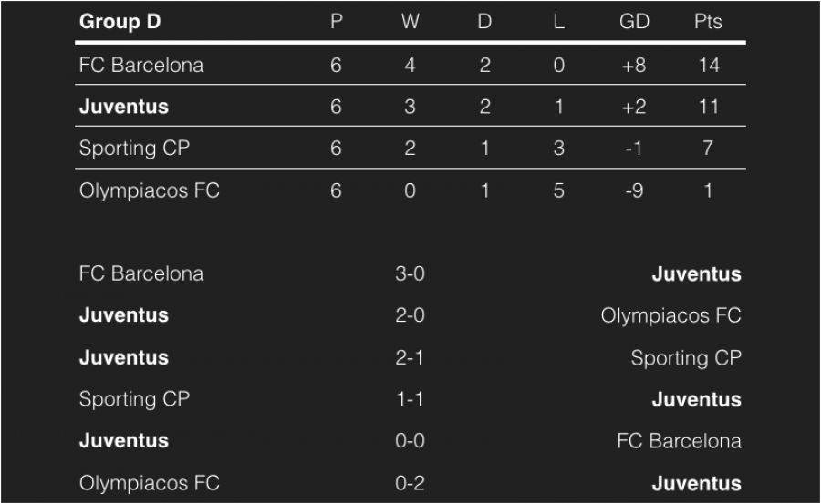
Task: Open Sporting CP in the standings table
Action: pos(134,149)
